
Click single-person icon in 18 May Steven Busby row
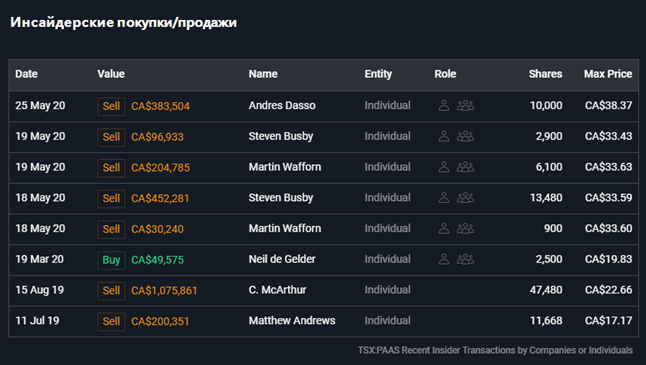pos(444,198)
